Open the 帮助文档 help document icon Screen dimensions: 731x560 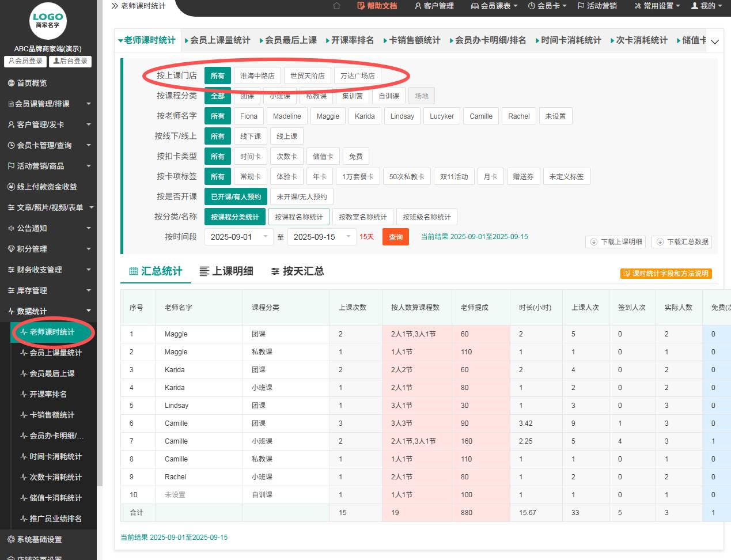377,6
